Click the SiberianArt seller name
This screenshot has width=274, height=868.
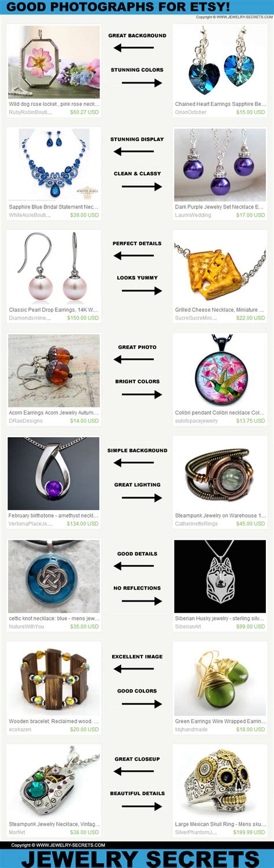[190, 627]
